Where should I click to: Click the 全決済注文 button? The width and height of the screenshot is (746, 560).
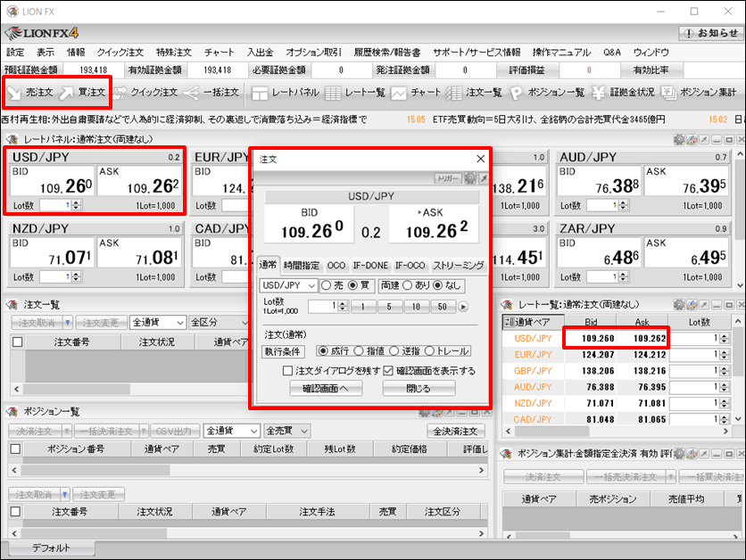tap(455, 431)
